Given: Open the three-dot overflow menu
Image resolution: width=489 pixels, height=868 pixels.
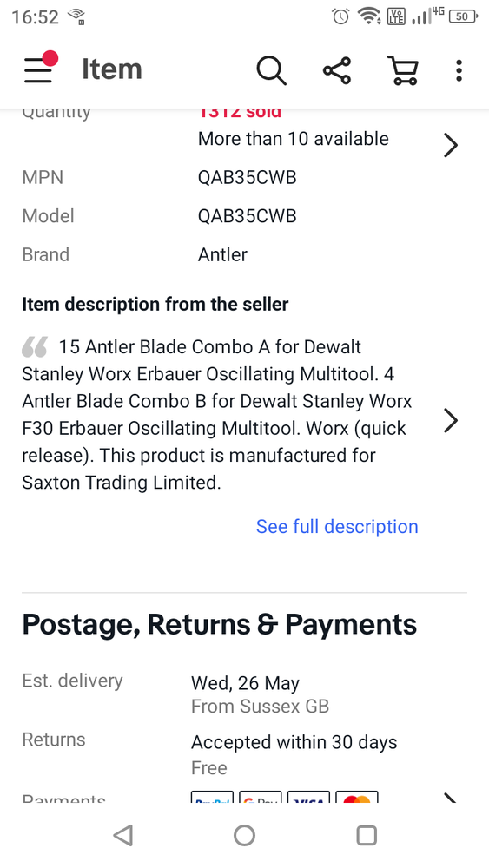Looking at the screenshot, I should pos(459,71).
